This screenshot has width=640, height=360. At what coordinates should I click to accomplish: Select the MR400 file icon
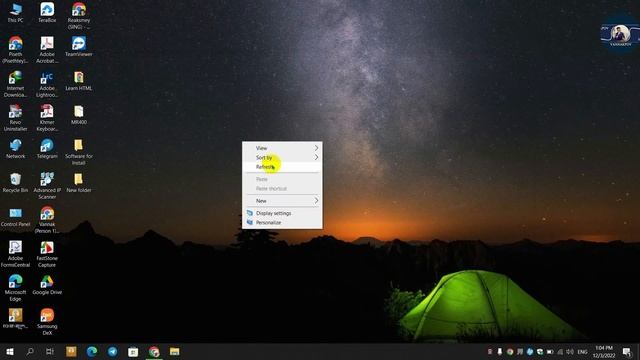click(x=79, y=115)
